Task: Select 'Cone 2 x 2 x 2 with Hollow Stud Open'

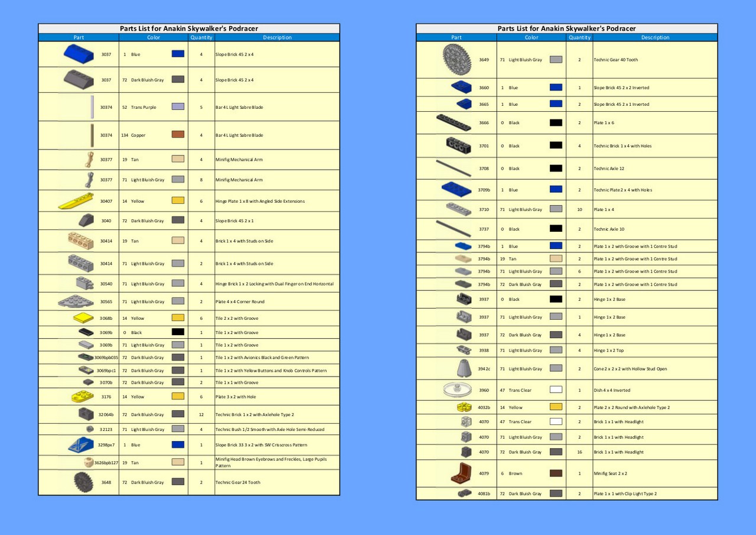Action: 630,369
